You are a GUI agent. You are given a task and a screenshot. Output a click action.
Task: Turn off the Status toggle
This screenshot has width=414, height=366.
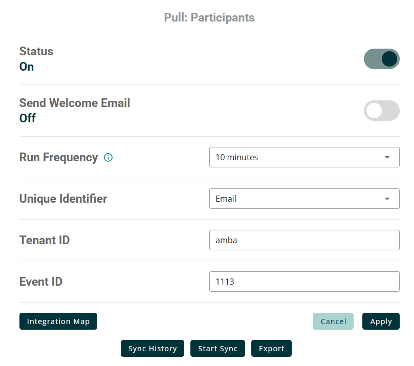tap(382, 59)
